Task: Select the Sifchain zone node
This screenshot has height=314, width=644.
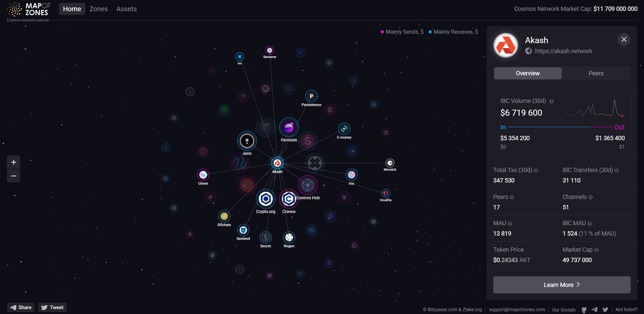Action: [224, 216]
